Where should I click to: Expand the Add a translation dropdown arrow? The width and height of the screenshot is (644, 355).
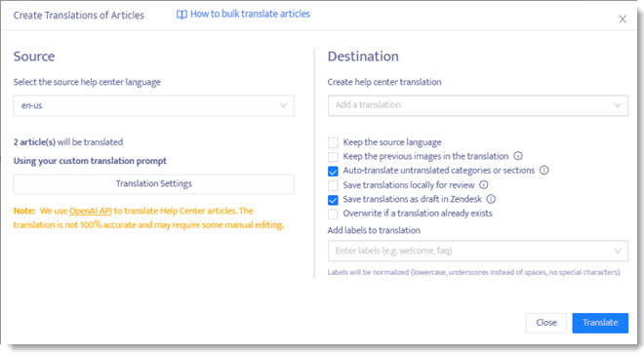(618, 105)
